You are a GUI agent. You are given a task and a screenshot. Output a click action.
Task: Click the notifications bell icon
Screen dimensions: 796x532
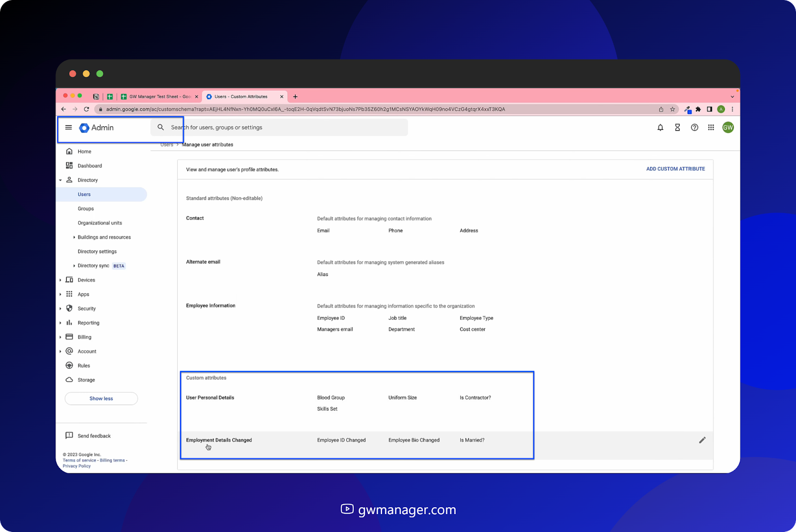click(660, 127)
